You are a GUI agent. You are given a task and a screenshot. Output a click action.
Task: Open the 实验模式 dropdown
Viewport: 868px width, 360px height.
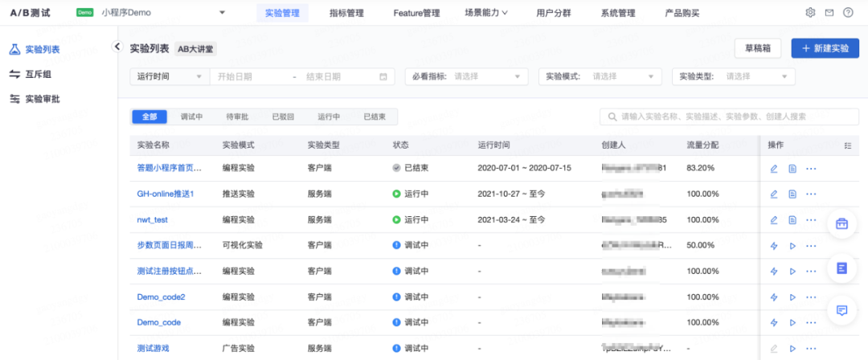(x=600, y=76)
